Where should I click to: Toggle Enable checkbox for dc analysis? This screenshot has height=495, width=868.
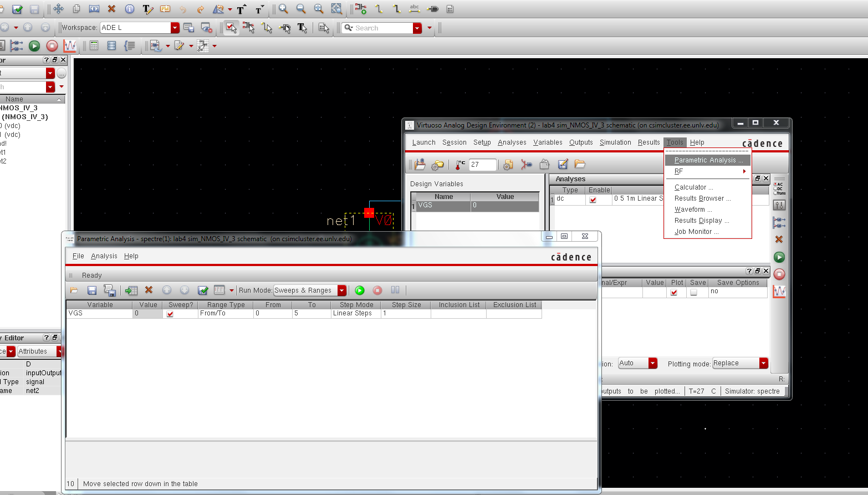click(x=593, y=200)
